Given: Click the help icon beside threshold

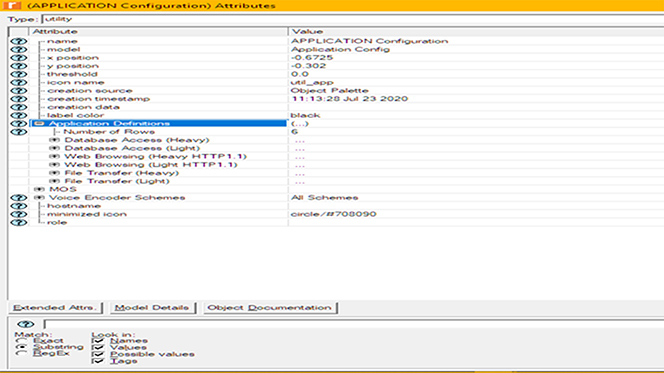Looking at the screenshot, I should (19, 74).
